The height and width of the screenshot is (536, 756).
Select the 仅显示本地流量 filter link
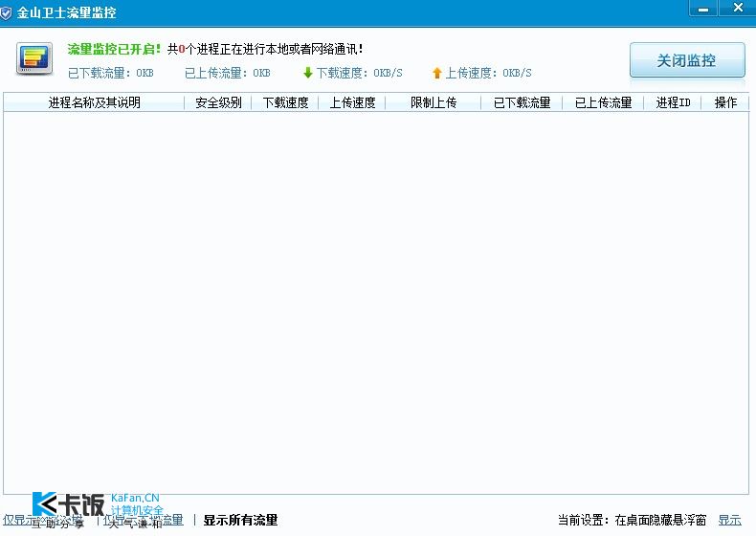point(144,520)
